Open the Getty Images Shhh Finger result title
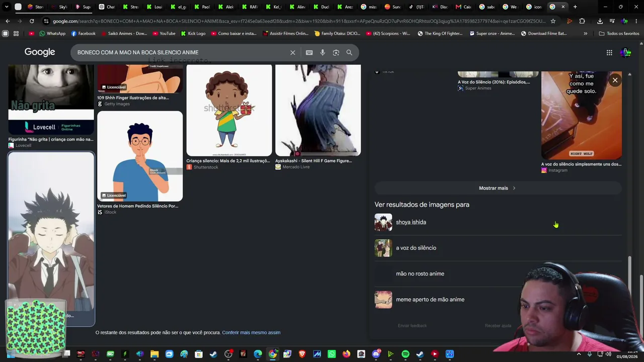 (x=133, y=98)
